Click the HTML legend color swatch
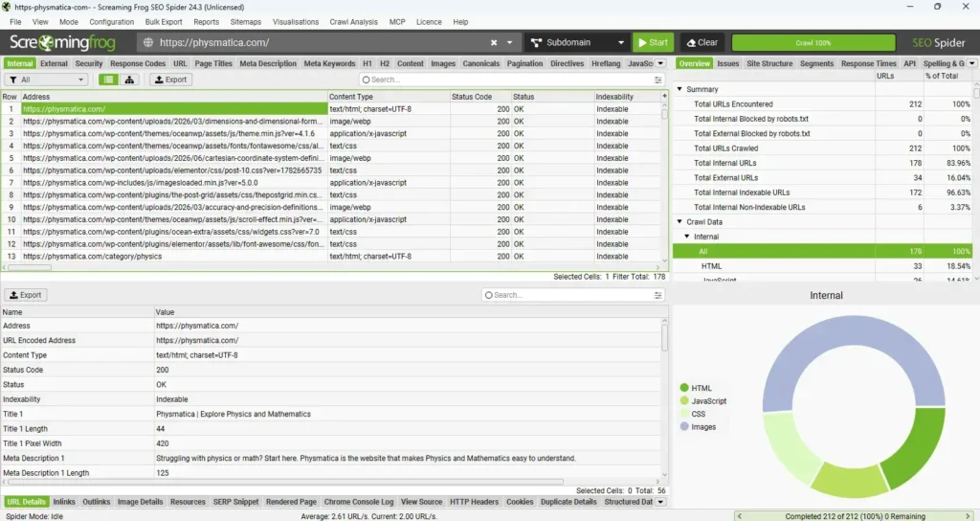 684,388
